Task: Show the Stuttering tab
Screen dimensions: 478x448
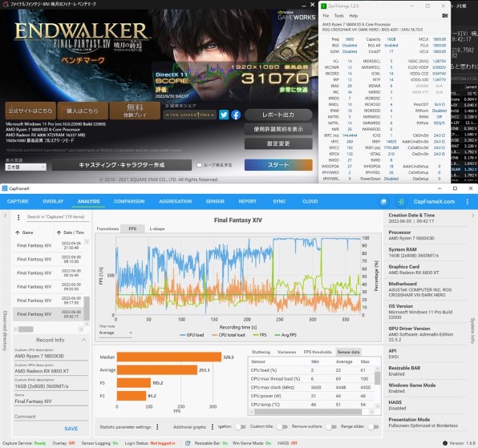Action: click(261, 352)
